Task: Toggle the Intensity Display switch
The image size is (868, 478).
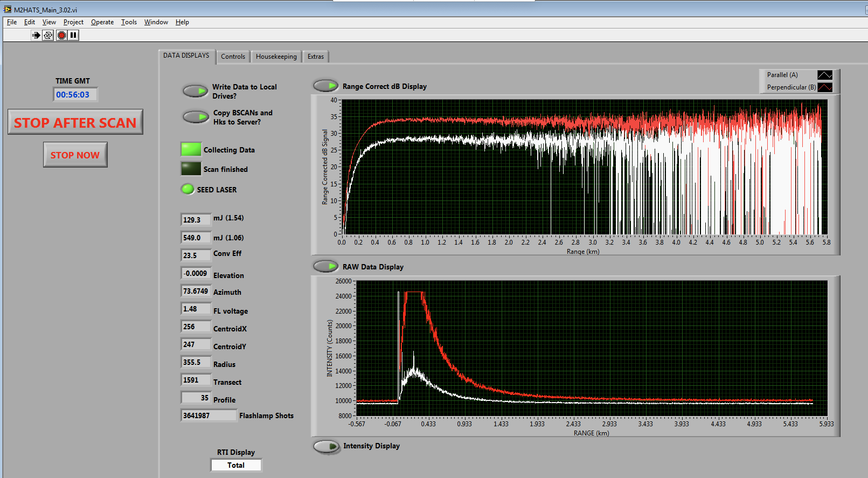Action: tap(326, 446)
